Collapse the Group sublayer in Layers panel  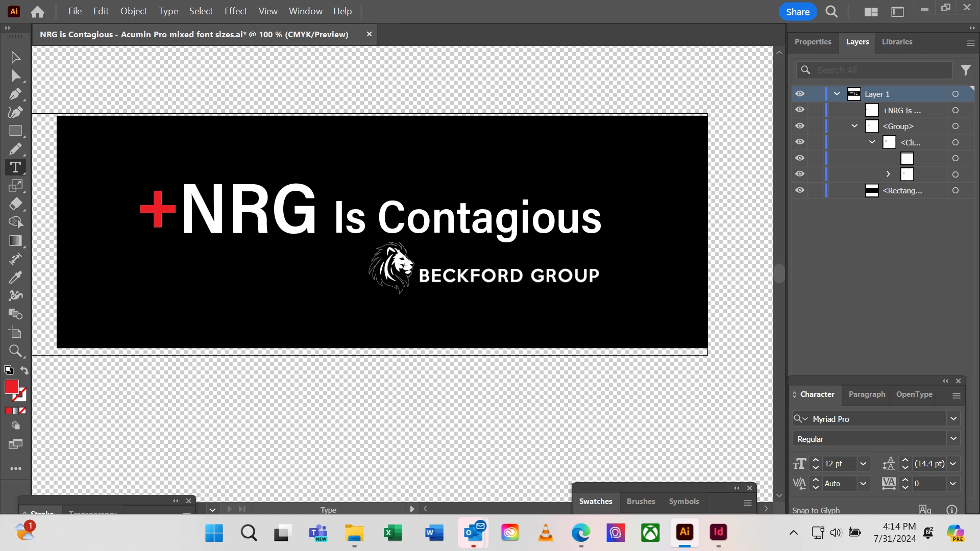pos(854,126)
